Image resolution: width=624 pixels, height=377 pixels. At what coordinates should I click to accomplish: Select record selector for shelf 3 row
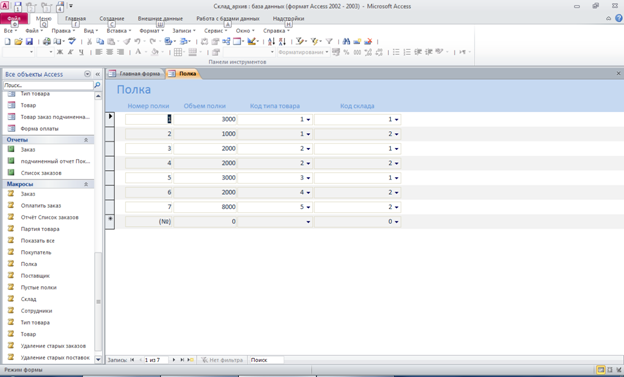pos(110,148)
